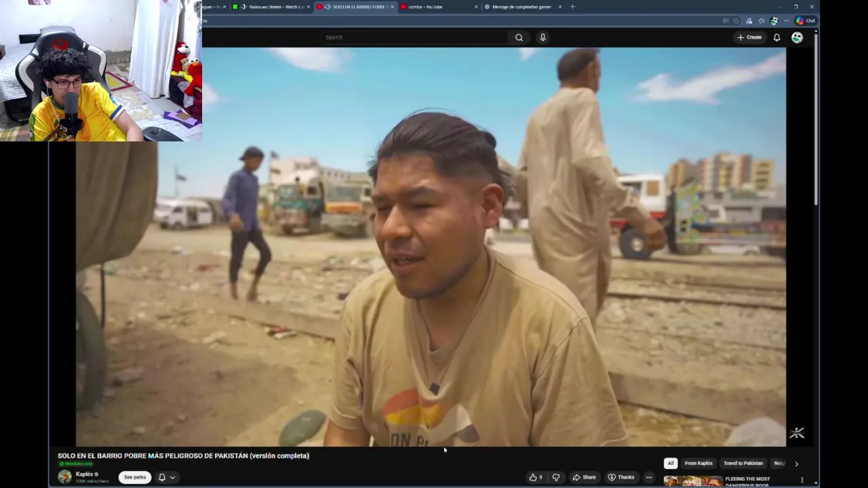Click the video player to pause
868x488 pixels.
click(x=431, y=247)
